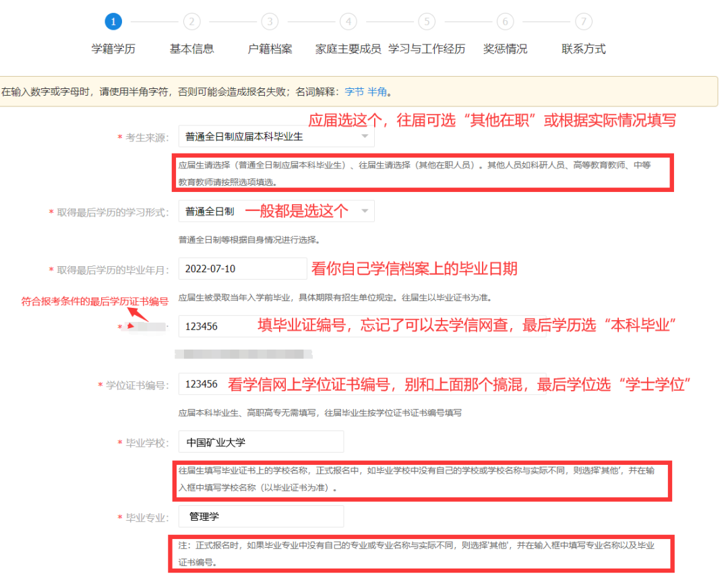Viewport: 728px width, 574px height.
Task: Go to step 7 circle 联系方式
Action: point(584,22)
